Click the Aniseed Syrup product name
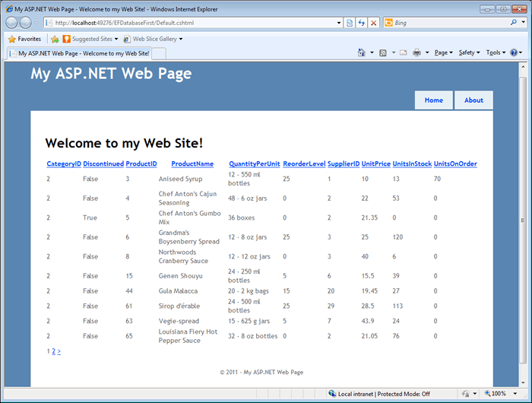The image size is (532, 403). pos(181,179)
